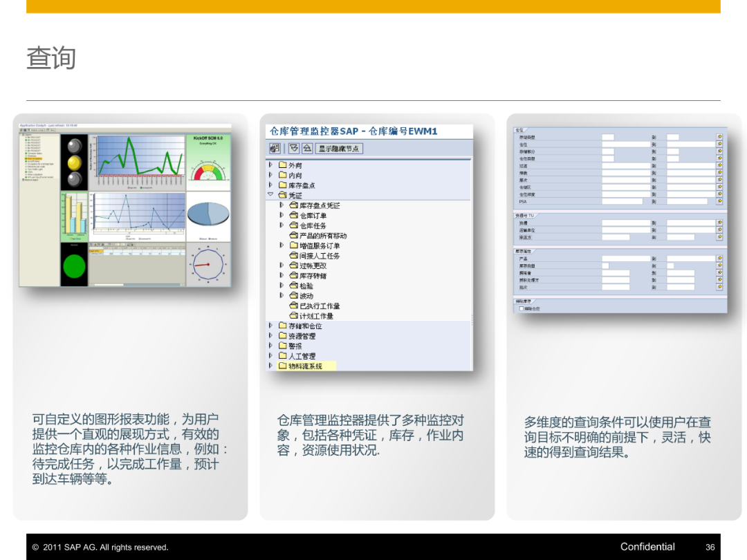Click the 计划工作量 folder icon

[x=293, y=315]
